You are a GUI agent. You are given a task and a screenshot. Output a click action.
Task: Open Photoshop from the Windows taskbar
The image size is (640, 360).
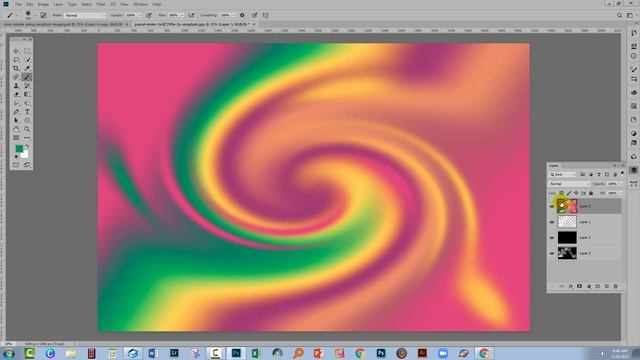[236, 353]
